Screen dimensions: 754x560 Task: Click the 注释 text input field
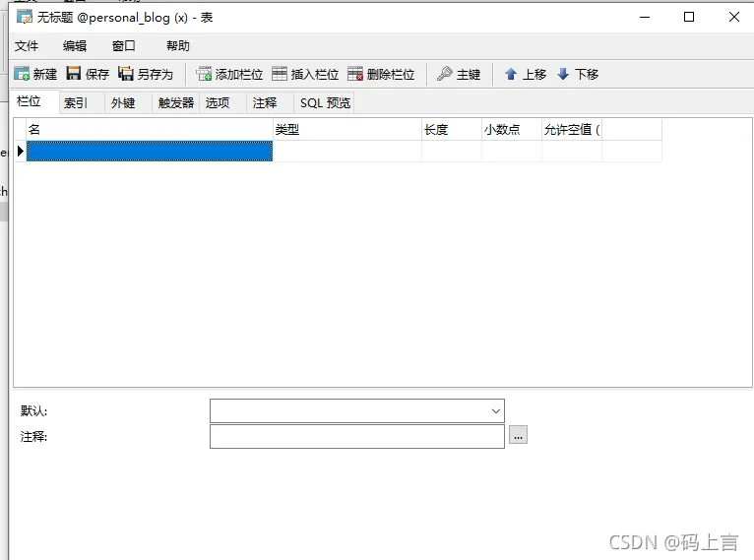coord(357,436)
